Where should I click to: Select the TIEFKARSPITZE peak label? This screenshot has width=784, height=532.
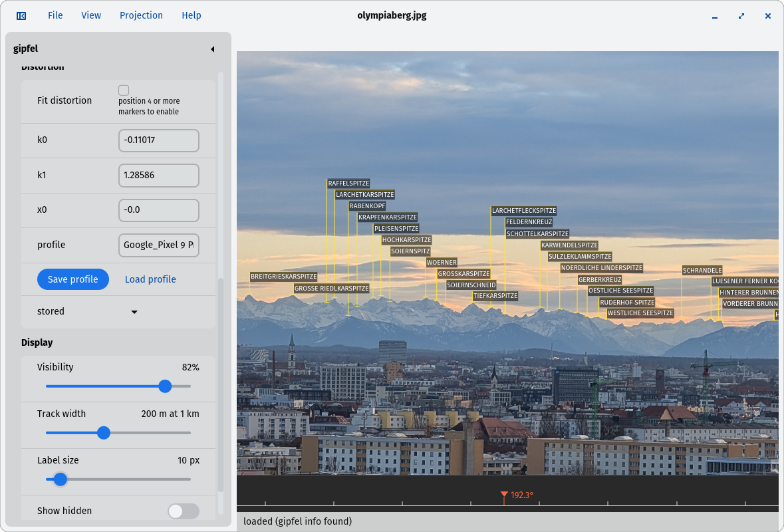(x=495, y=296)
